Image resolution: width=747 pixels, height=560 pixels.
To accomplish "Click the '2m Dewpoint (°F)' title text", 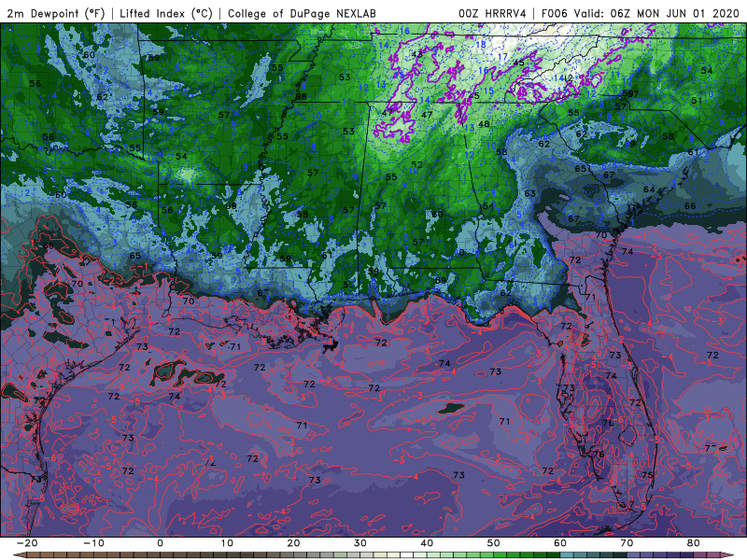I will [x=56, y=13].
